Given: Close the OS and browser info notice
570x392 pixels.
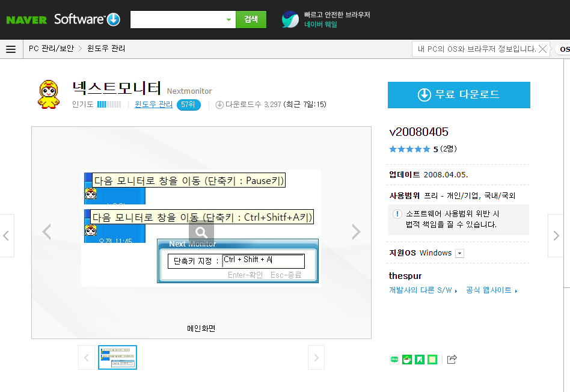Looking at the screenshot, I should tap(542, 49).
